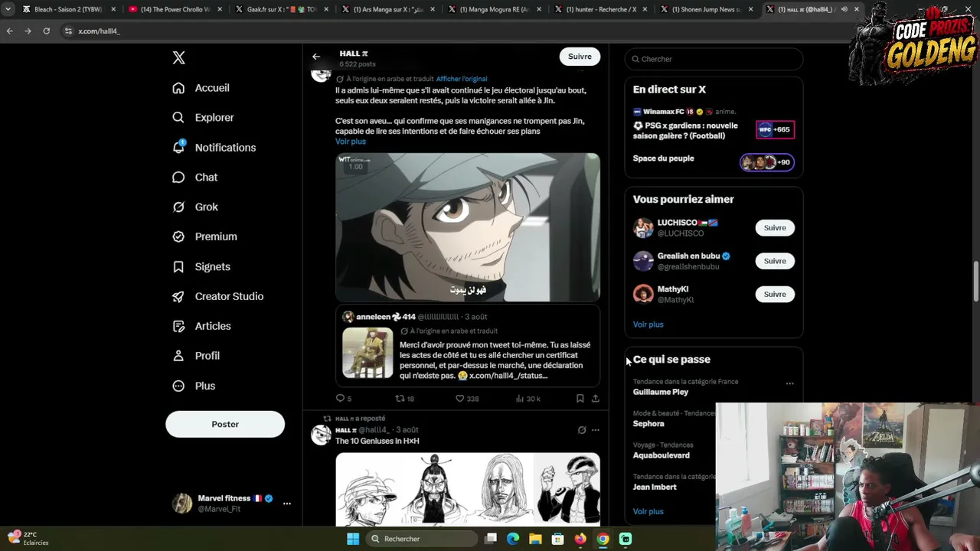Click Afficher l'original translation link

[x=462, y=79]
